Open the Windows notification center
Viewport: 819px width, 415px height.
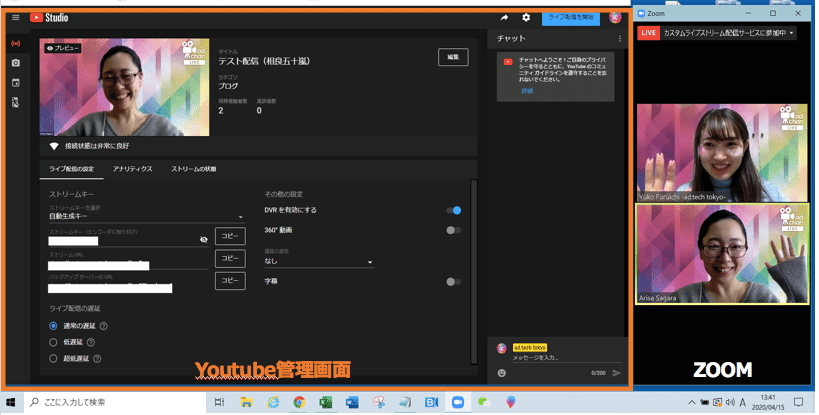[799, 402]
